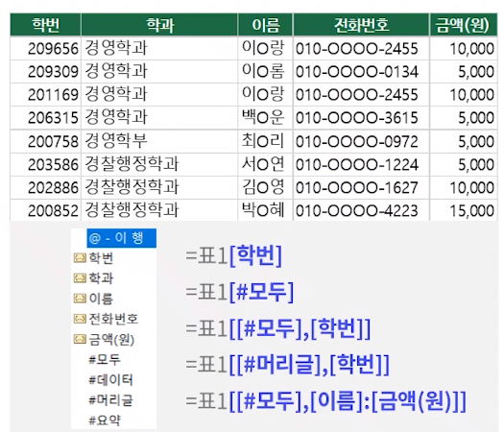Pick the #머리글 specifier in the list
Image resolution: width=504 pixels, height=432 pixels.
[x=110, y=400]
